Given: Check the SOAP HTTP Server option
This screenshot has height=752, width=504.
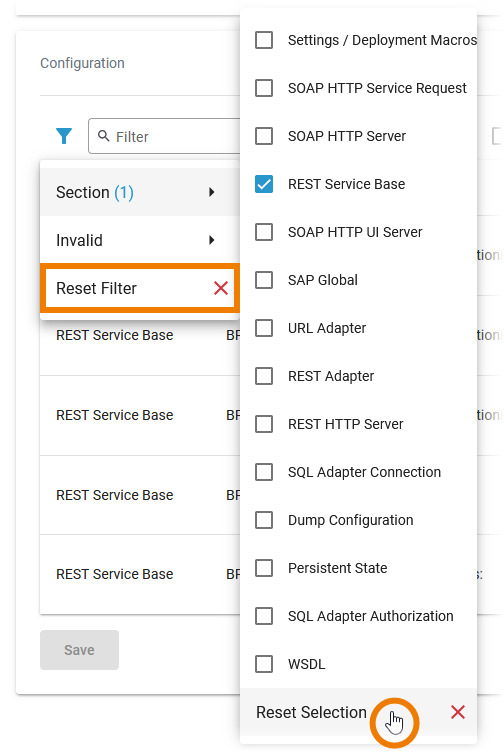Looking at the screenshot, I should pyautogui.click(x=264, y=136).
